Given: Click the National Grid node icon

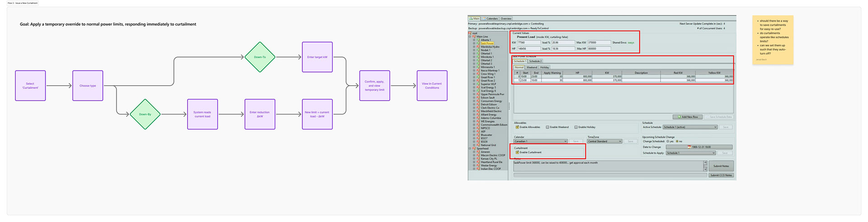Looking at the screenshot, I should coord(478,145).
